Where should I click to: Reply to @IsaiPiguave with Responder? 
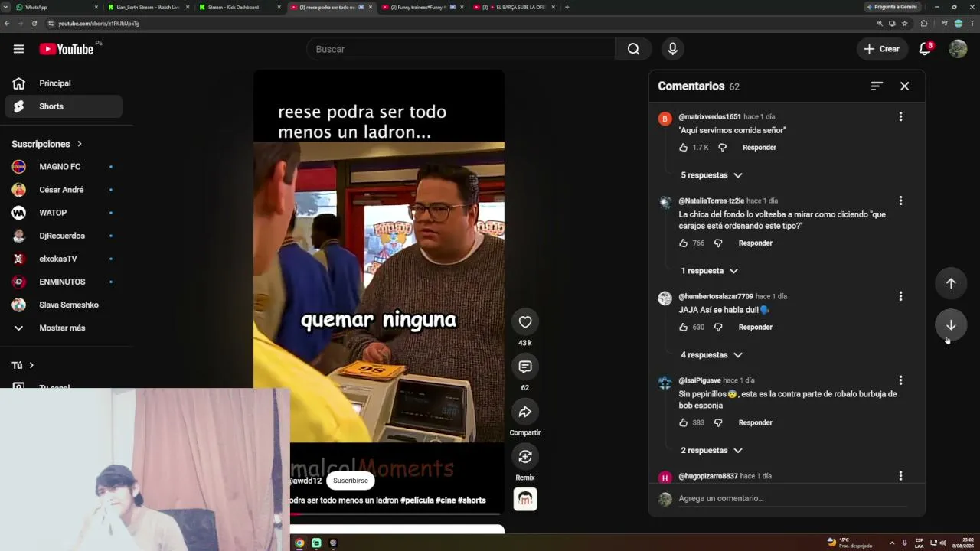[756, 423]
